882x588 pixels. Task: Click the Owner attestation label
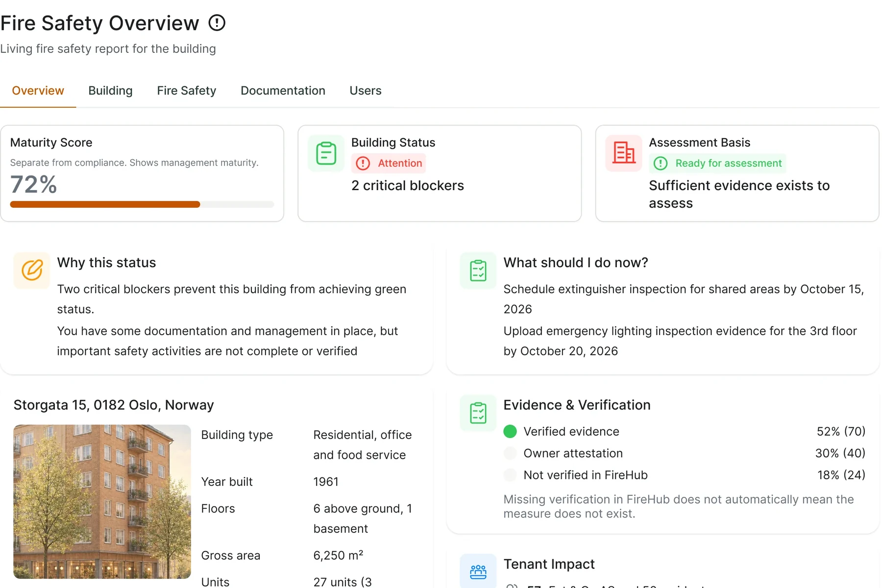573,453
